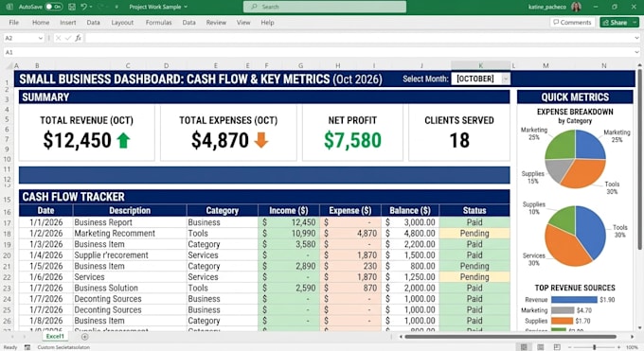Click the 3,000.00 balance cell
The image size is (644, 351).
[410, 222]
